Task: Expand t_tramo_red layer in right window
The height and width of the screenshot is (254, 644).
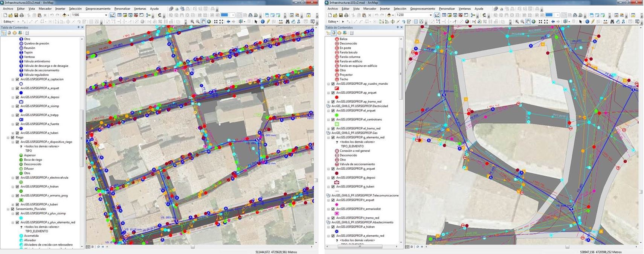Action: click(328, 218)
